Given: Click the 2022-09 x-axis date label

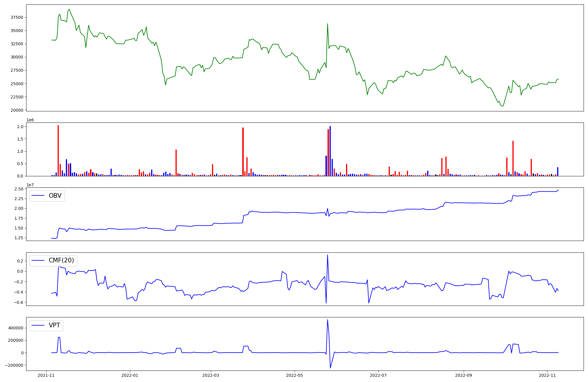Looking at the screenshot, I should 464,375.
